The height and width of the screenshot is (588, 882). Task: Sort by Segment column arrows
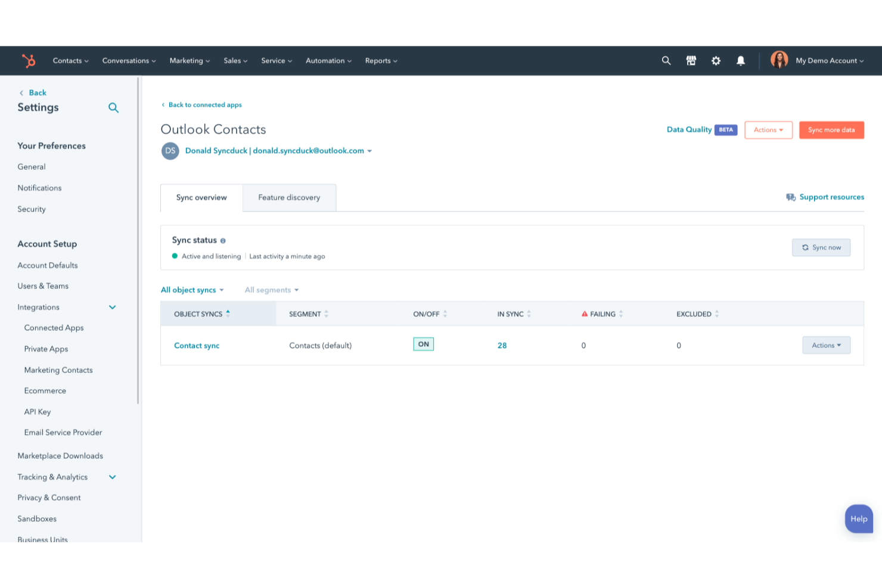tap(326, 314)
